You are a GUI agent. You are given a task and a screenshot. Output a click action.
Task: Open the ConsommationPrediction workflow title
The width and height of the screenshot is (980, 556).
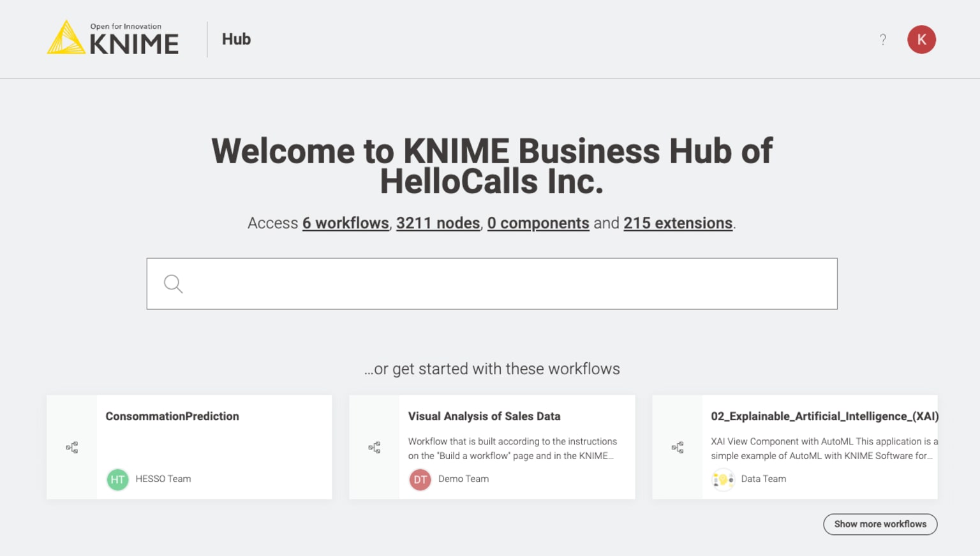pos(172,416)
